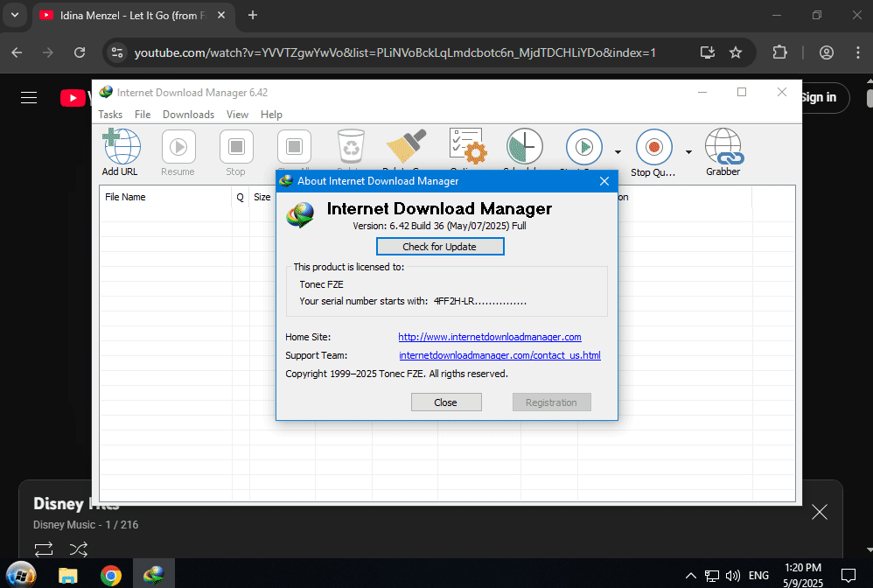Click the Disney Music channel name
Screen dimensions: 873x588
[x=64, y=524]
